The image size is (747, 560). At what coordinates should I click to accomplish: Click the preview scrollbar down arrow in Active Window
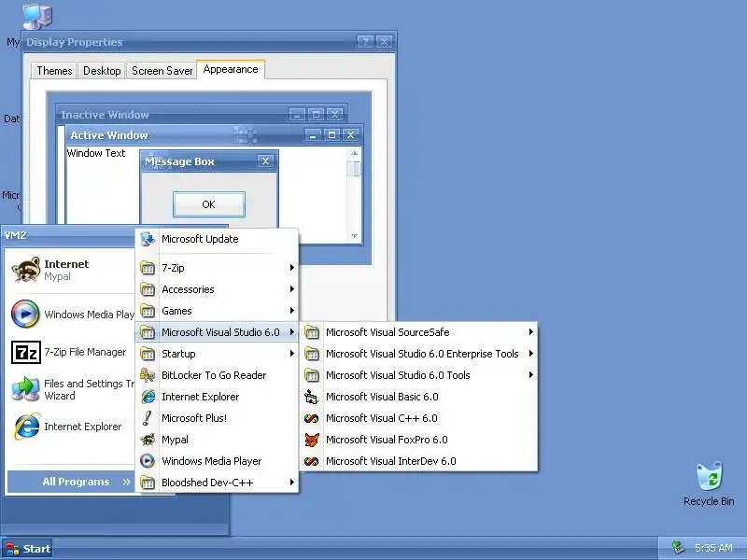[354, 236]
